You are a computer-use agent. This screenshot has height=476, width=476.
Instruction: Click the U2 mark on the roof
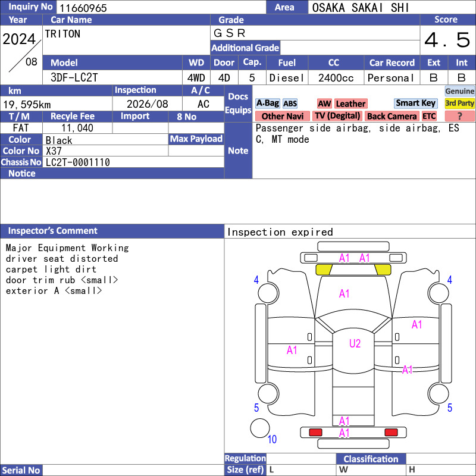click(x=355, y=343)
